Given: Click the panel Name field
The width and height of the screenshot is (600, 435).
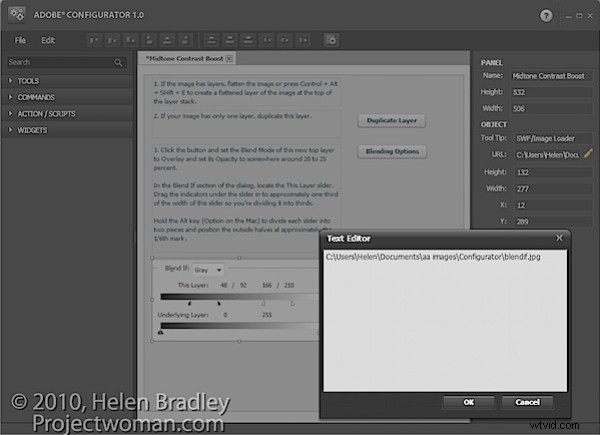Looking at the screenshot, I should tap(551, 76).
